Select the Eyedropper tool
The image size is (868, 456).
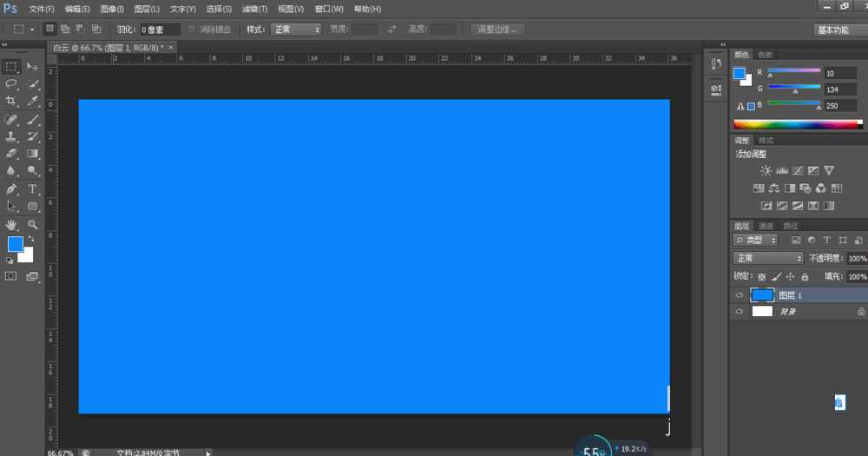pos(33,102)
